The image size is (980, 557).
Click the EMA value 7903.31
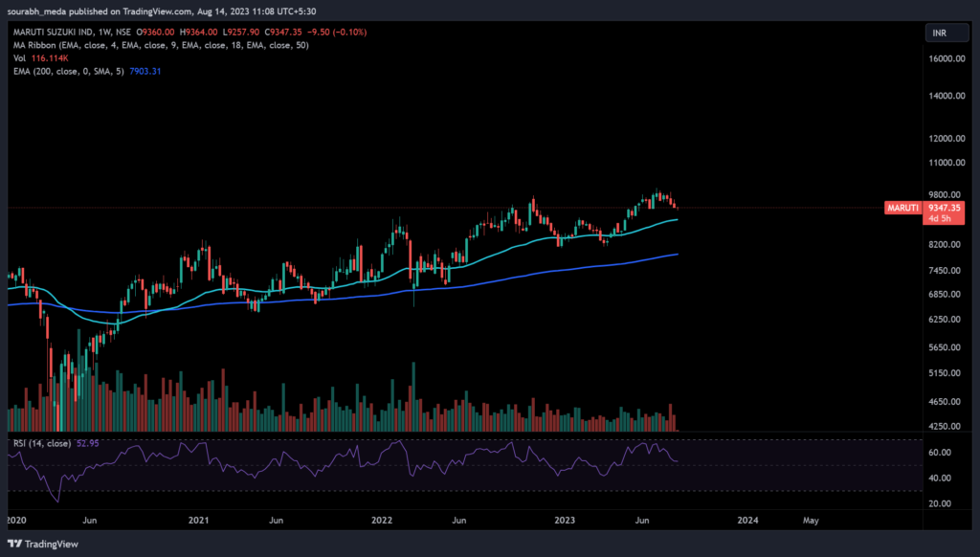pyautogui.click(x=145, y=71)
